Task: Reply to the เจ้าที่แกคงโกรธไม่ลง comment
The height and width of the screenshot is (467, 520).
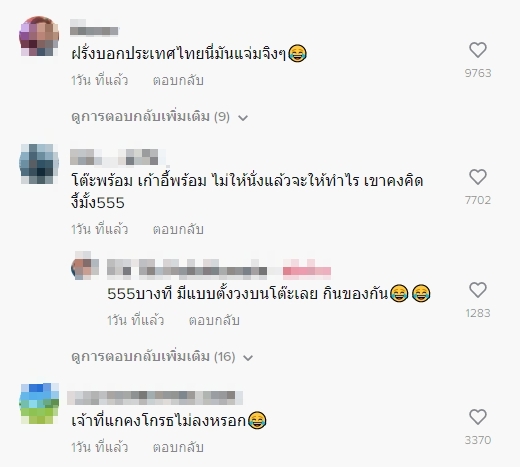Action: click(x=178, y=448)
